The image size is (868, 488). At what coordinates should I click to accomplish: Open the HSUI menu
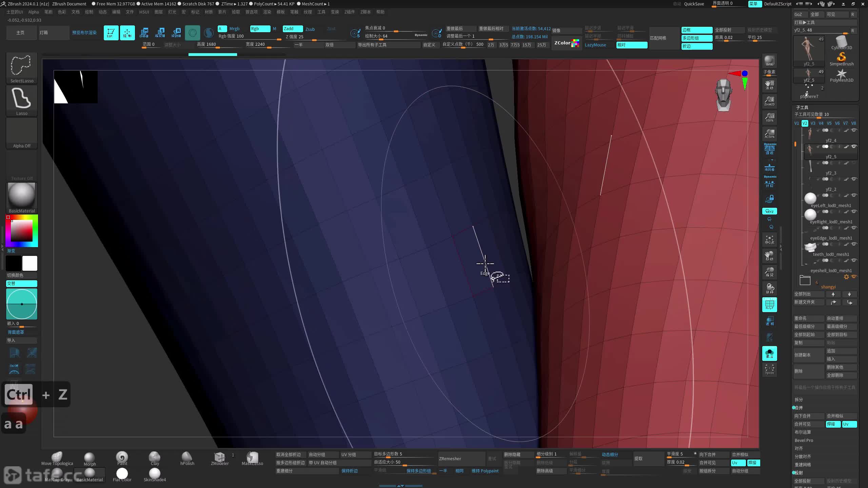(x=144, y=12)
